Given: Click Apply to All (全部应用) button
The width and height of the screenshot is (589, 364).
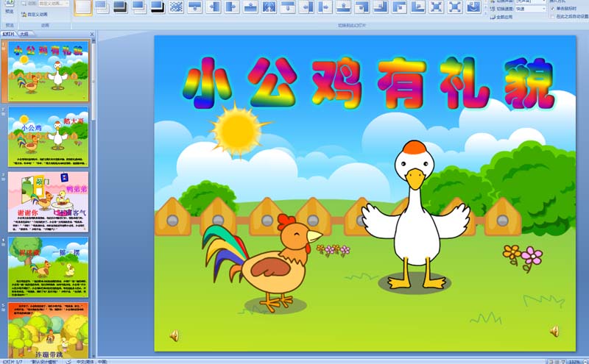Looking at the screenshot, I should tap(503, 16).
